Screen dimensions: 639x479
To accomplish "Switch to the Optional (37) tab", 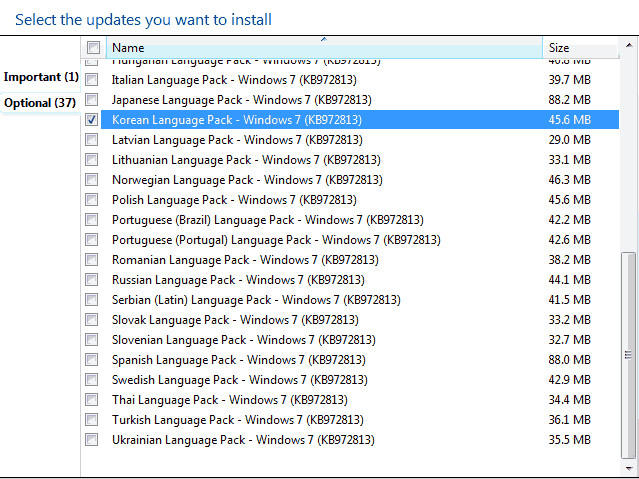I will tap(40, 103).
